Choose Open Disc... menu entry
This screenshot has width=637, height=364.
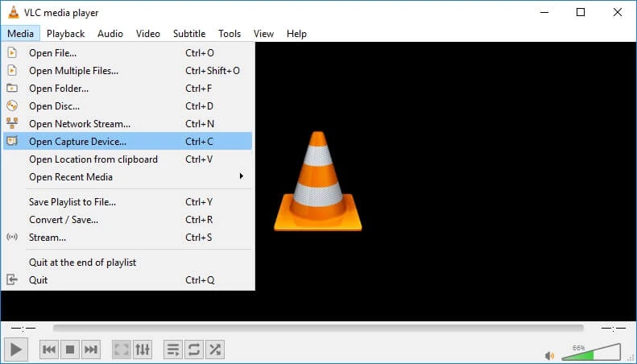(127, 106)
